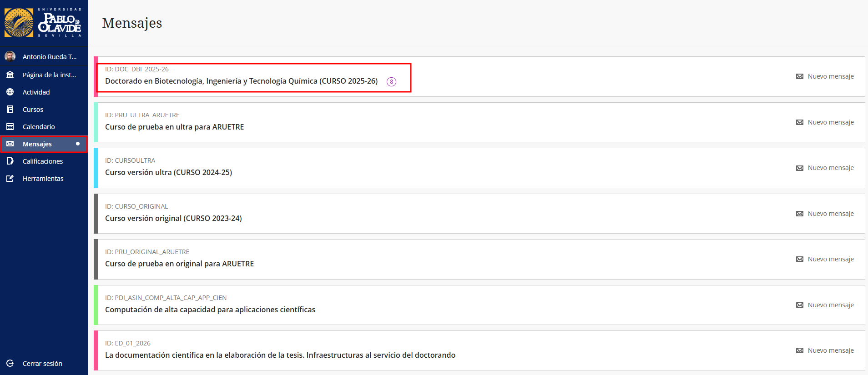Open Cursos from the sidebar menu
The image size is (868, 375).
(x=33, y=110)
